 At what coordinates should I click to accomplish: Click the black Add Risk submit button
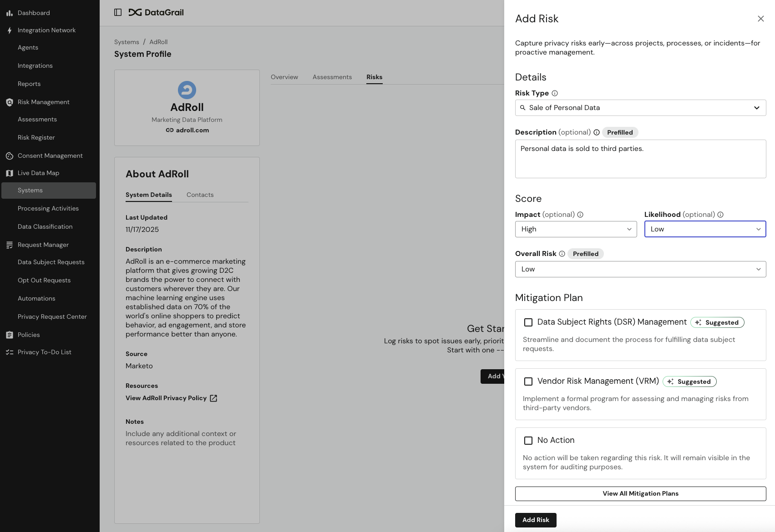tap(535, 520)
